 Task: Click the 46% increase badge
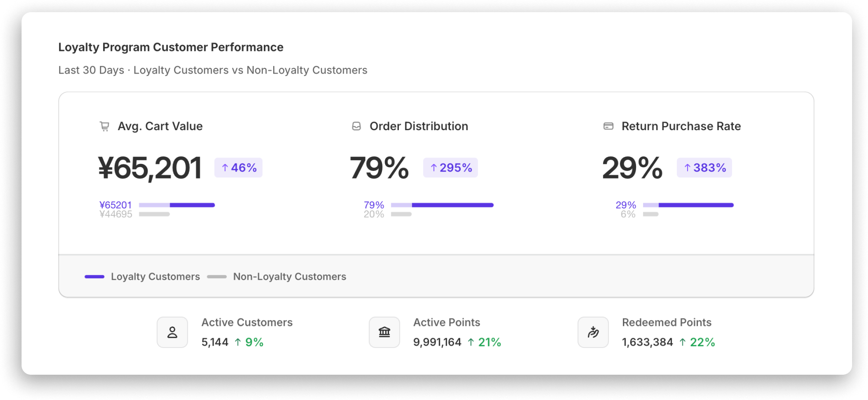click(238, 168)
